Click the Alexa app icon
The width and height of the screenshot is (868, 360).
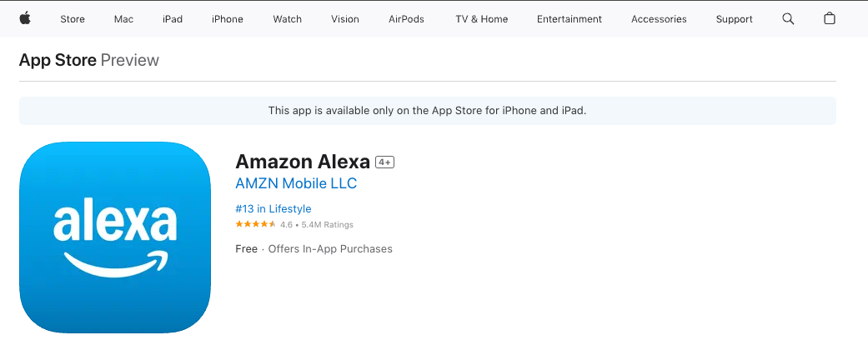(x=115, y=237)
